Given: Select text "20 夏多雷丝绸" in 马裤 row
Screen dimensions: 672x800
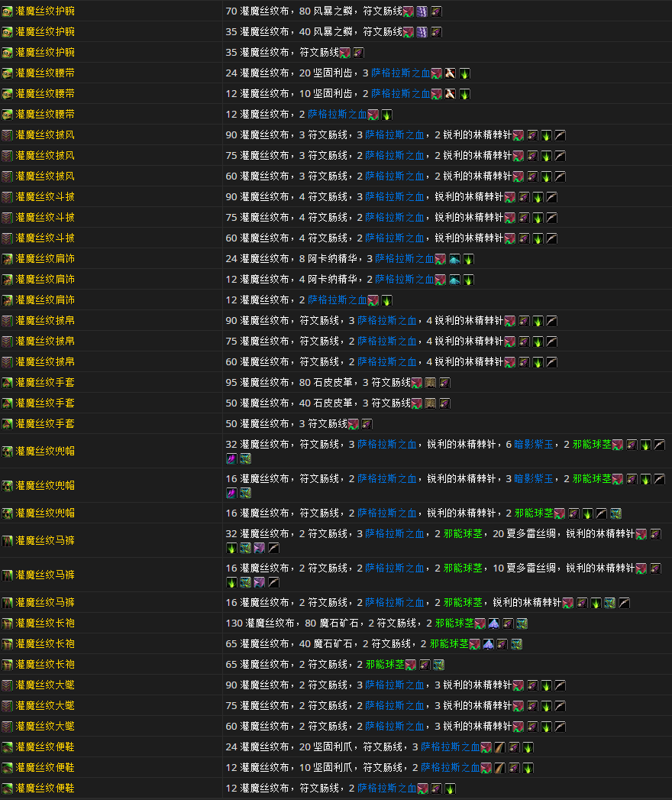Looking at the screenshot, I should coord(525,533).
